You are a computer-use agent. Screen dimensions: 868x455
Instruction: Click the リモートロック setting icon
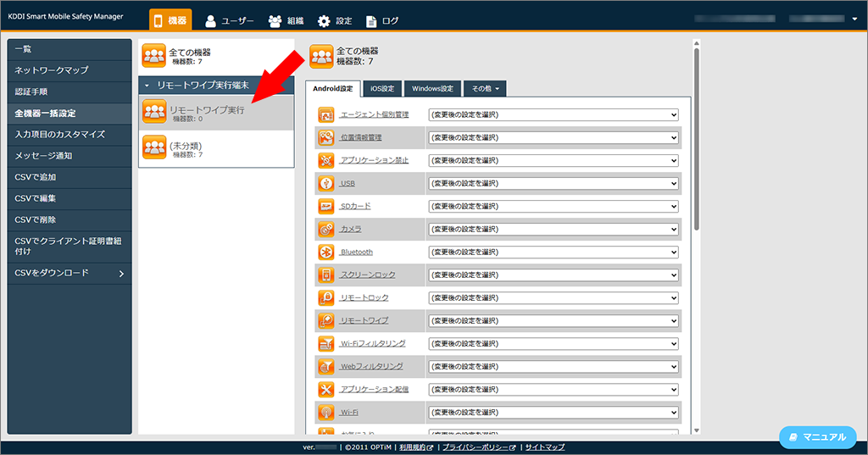click(x=326, y=297)
